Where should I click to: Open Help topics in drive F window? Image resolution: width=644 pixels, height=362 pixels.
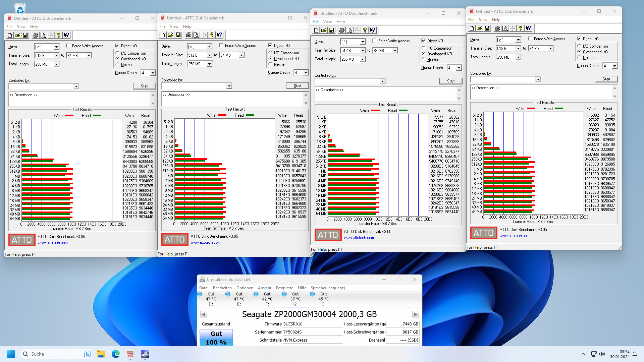pyautogui.click(x=365, y=30)
